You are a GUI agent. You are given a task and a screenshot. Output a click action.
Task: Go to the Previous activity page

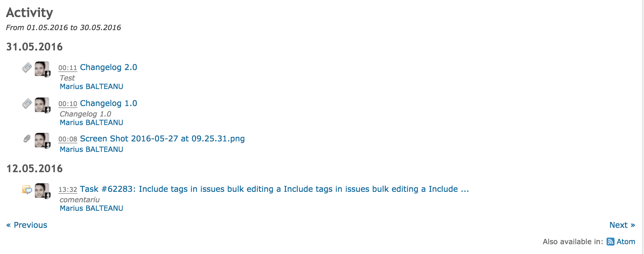tap(27, 225)
